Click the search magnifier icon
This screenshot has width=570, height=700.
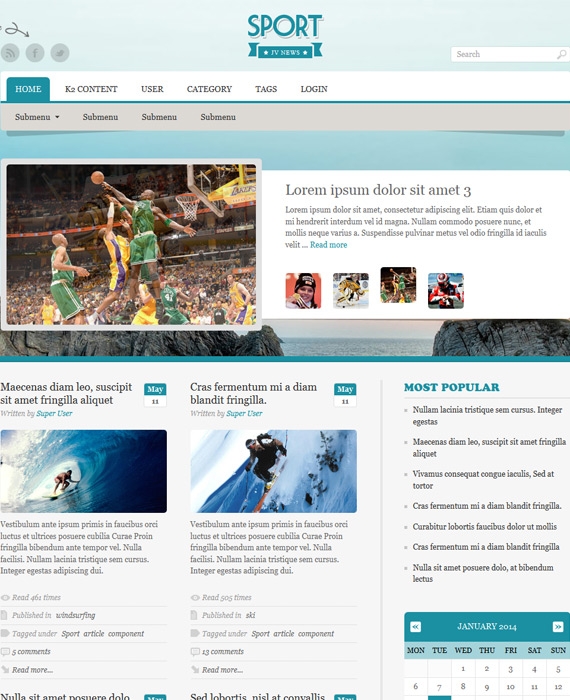(561, 54)
